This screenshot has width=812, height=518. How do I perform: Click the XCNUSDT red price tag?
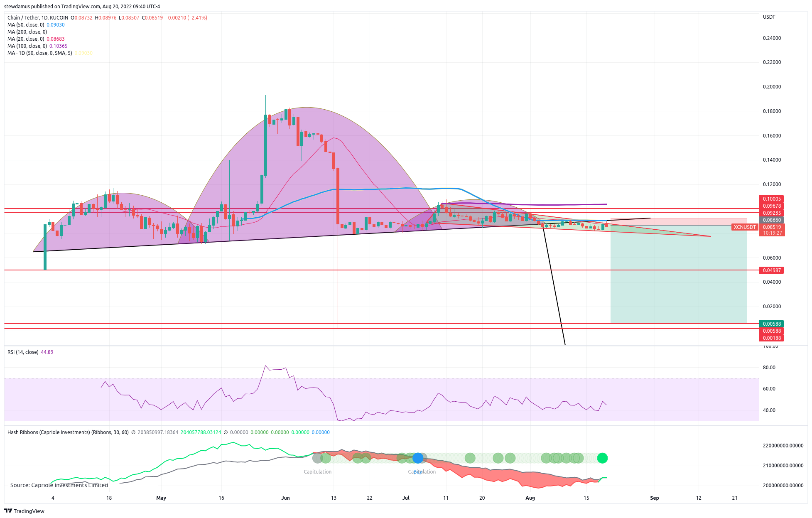click(745, 227)
